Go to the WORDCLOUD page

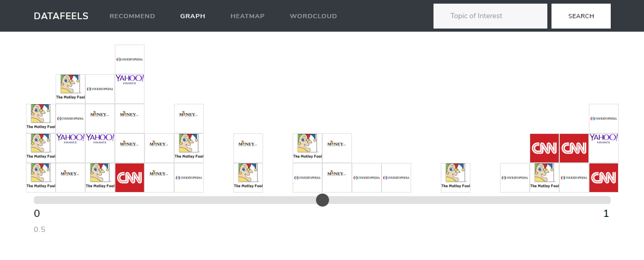313,16
